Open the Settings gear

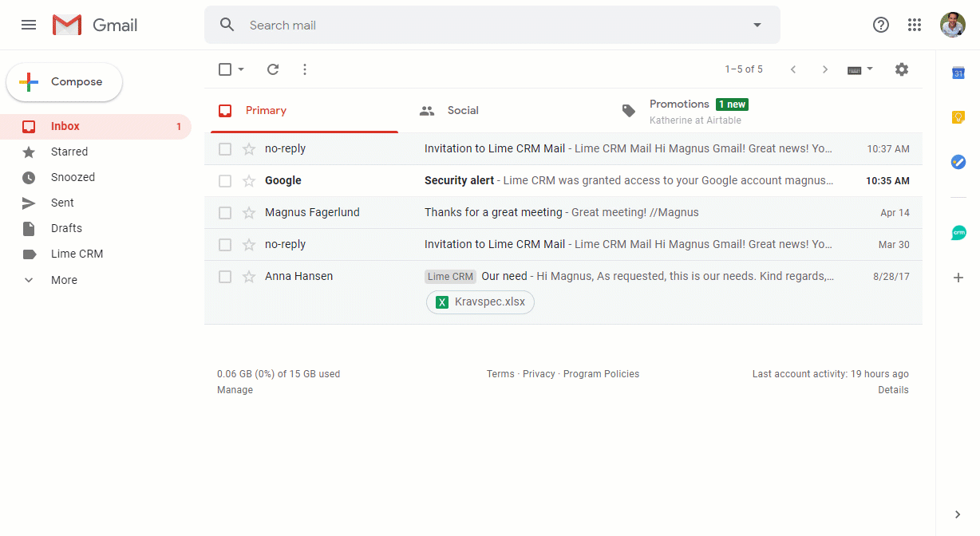pyautogui.click(x=902, y=69)
